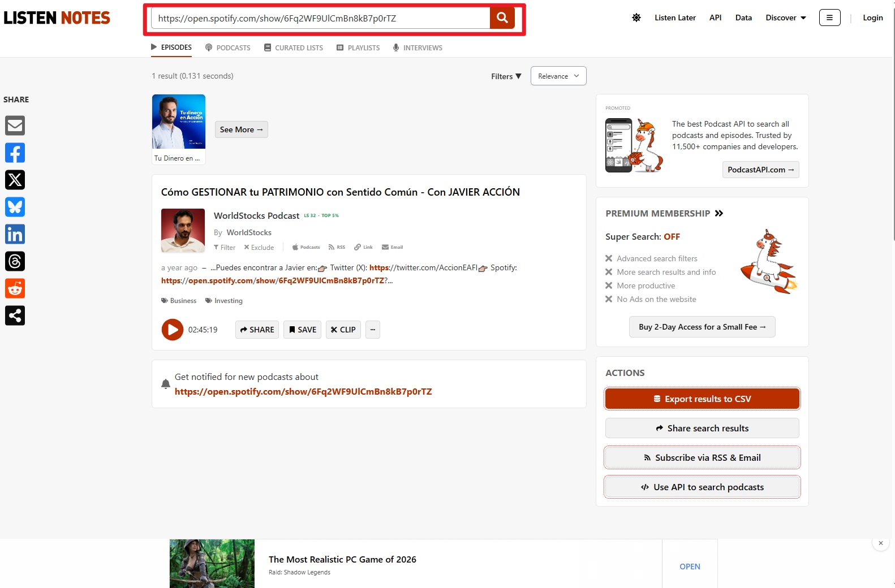Screen dimensions: 895x588
Task: Exclude WorldStocks Podcast from results
Action: [259, 248]
